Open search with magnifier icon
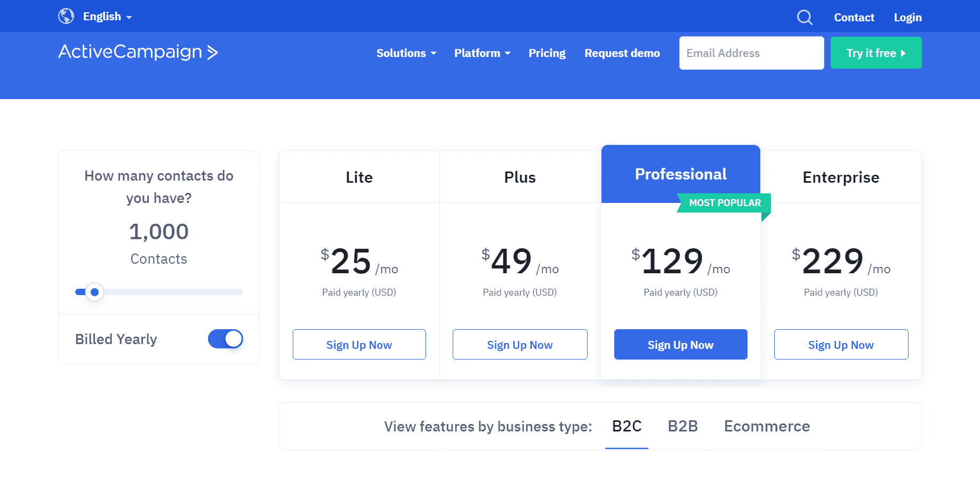The width and height of the screenshot is (980, 481). (805, 18)
